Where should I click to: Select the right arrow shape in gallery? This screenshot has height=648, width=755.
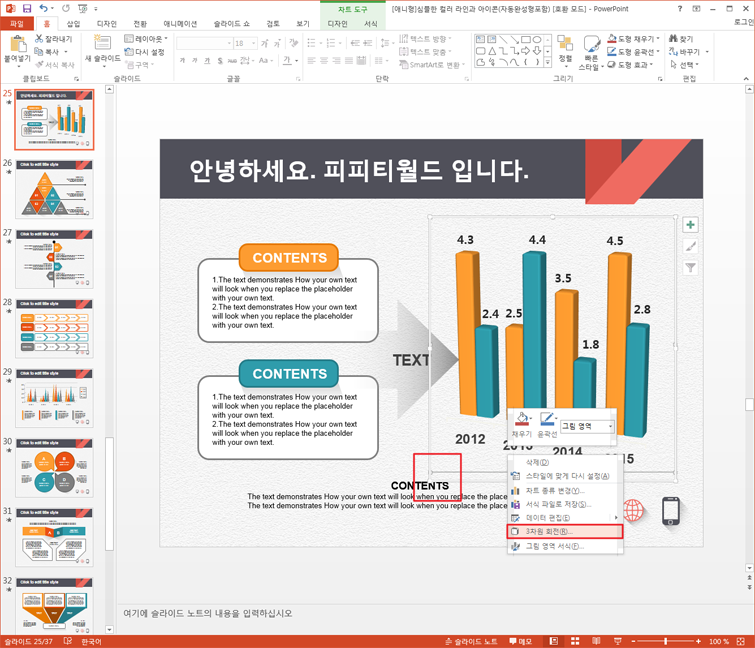tap(526, 51)
